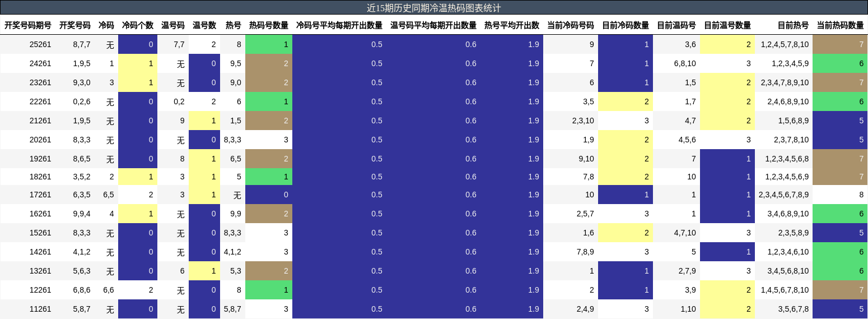Click winning numbers 8,6,5 cell

pyautogui.click(x=82, y=159)
